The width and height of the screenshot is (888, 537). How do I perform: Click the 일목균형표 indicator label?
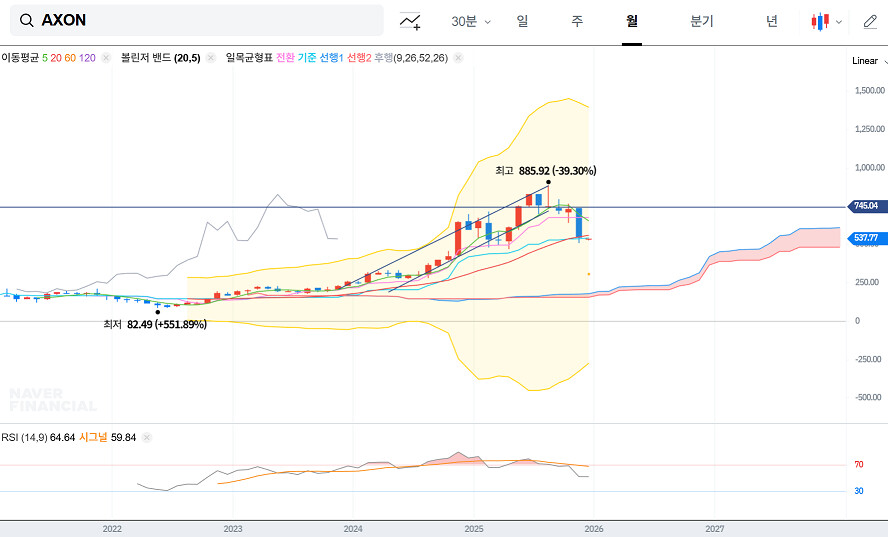pos(249,58)
